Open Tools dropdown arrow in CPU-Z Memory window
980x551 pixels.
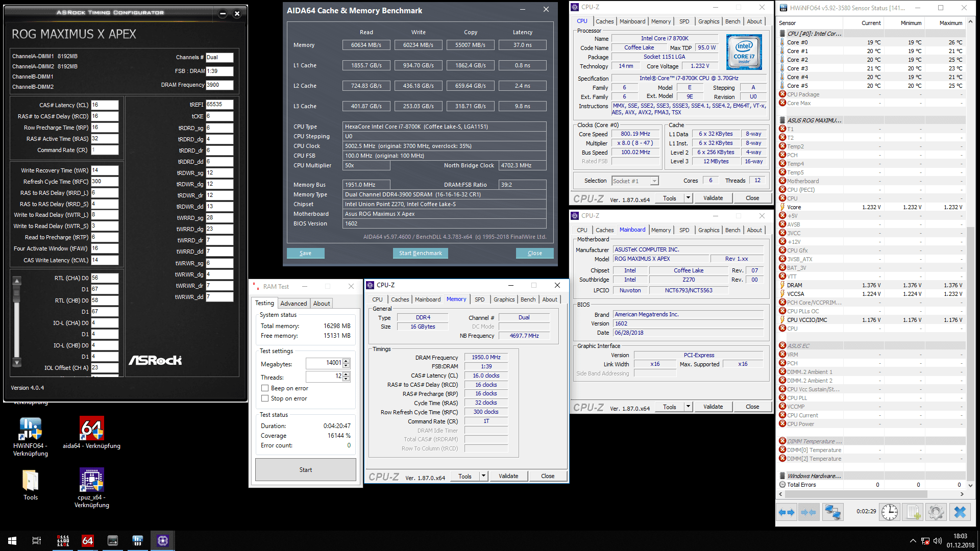click(x=483, y=476)
